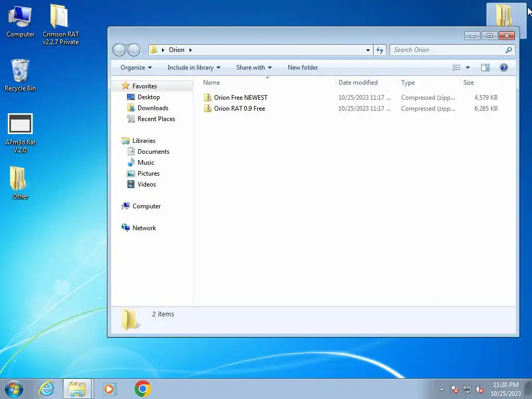Select the Crimson RAT v2.2.7 Private folder

click(60, 24)
